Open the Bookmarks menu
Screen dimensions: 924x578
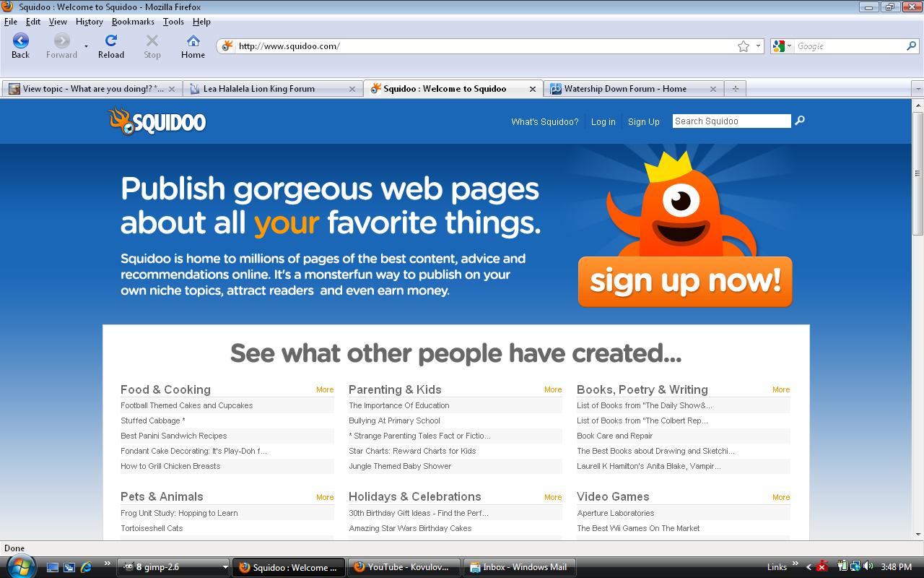coord(133,22)
